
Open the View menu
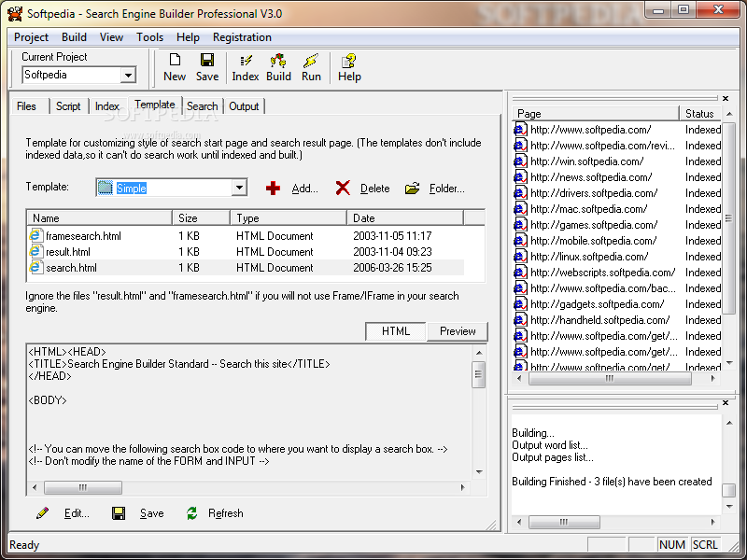click(111, 37)
